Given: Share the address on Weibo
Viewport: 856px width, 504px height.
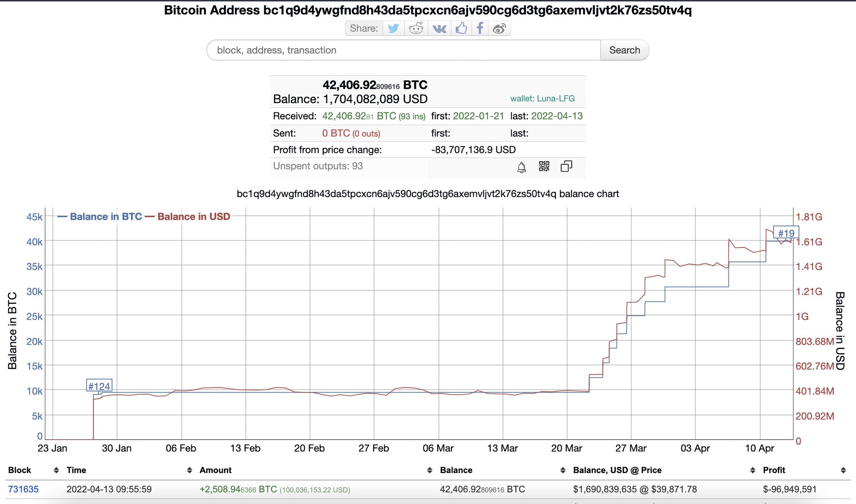Looking at the screenshot, I should click(499, 28).
